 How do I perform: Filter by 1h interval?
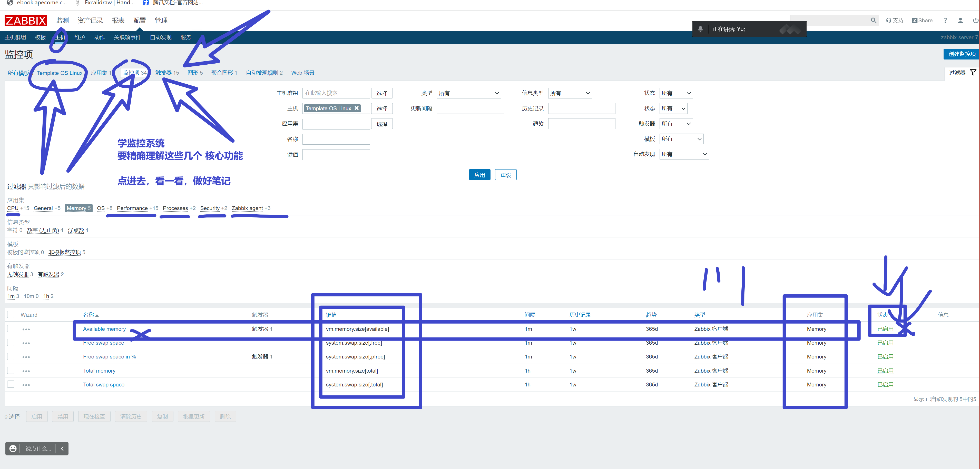46,296
